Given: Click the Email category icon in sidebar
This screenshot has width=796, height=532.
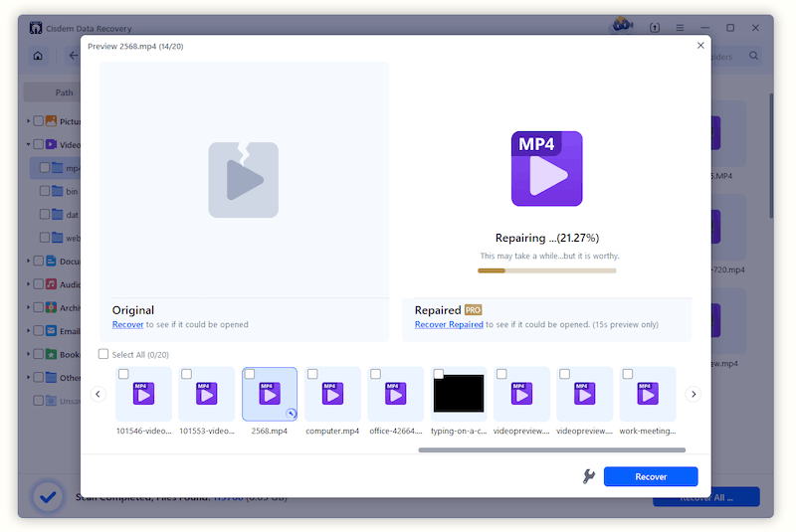Looking at the screenshot, I should click(x=52, y=331).
